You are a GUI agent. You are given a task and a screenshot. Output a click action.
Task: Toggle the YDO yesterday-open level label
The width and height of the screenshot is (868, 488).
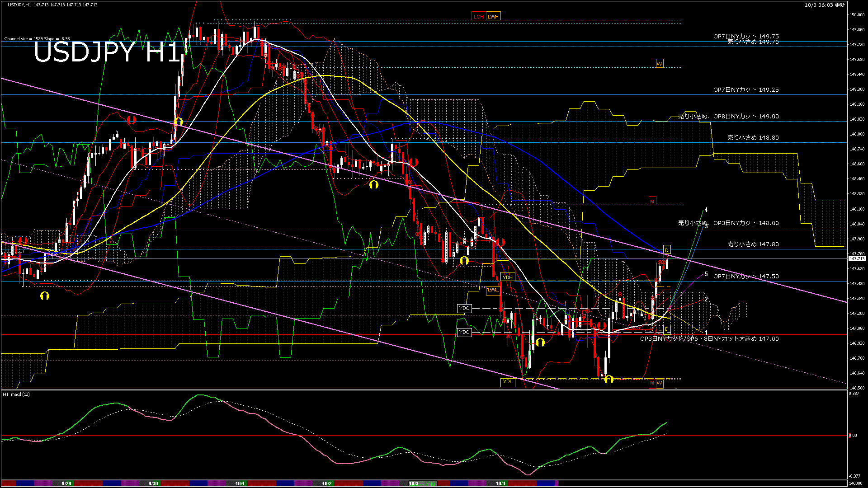coord(465,332)
